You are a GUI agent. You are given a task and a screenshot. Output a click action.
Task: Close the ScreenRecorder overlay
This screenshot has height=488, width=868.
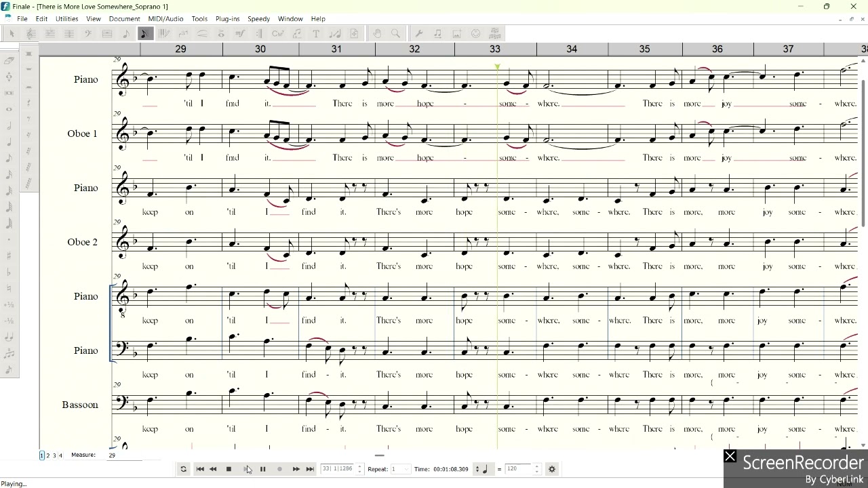(x=730, y=457)
